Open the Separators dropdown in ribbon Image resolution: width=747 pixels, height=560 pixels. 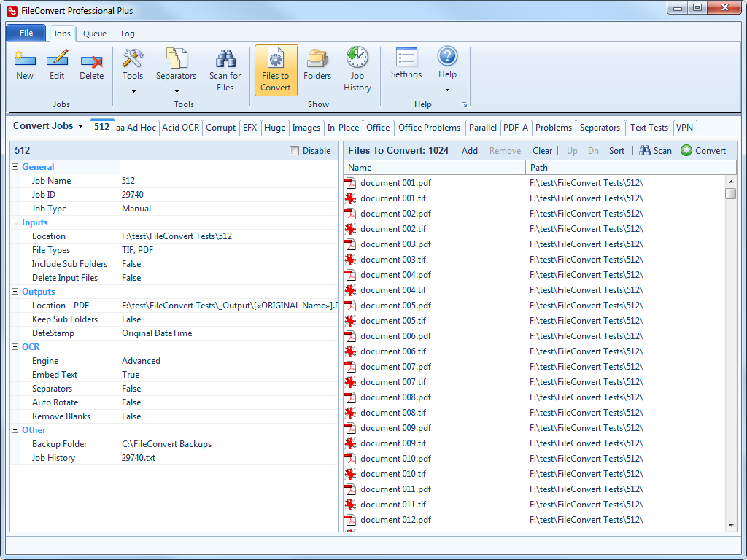point(176,92)
